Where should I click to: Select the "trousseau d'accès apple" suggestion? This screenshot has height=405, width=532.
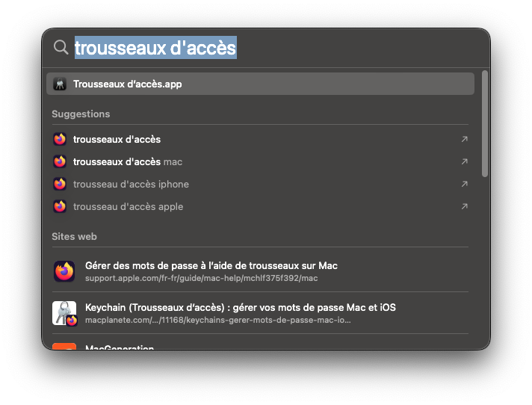tap(128, 206)
